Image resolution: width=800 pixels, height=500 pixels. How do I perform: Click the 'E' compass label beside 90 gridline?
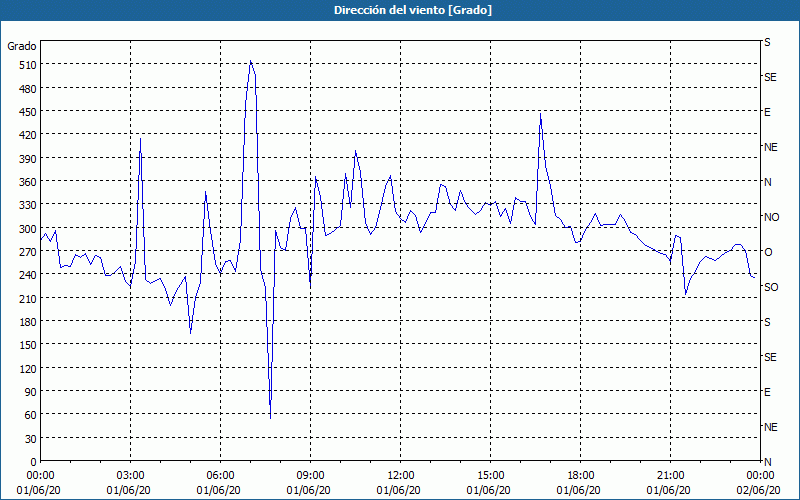point(767,392)
